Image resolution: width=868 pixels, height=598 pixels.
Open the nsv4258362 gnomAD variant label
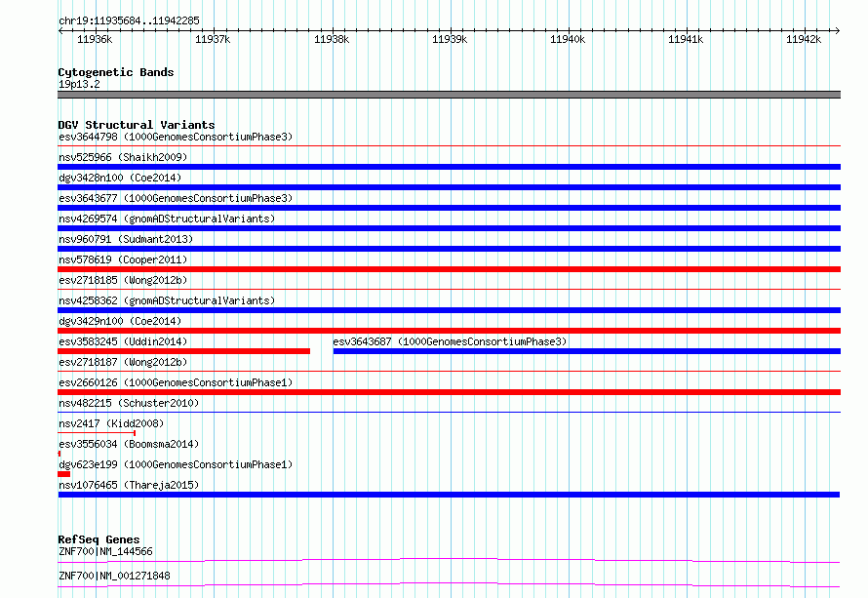167,300
